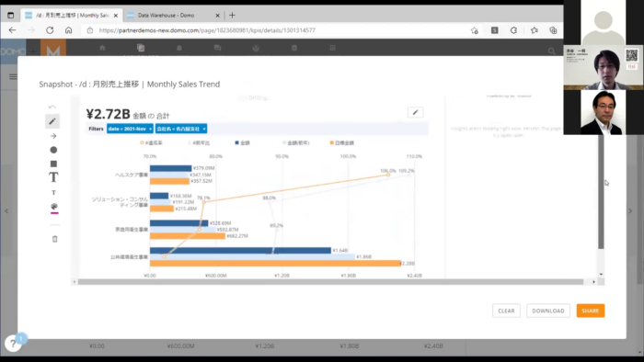
Task: Click the CLEAR button
Action: point(506,311)
